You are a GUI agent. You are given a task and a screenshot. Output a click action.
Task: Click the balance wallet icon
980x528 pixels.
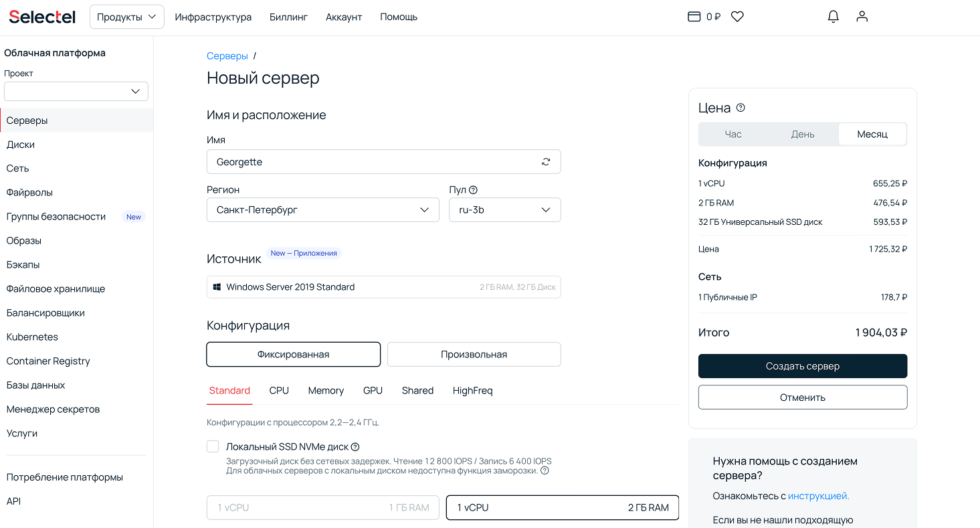coord(694,17)
